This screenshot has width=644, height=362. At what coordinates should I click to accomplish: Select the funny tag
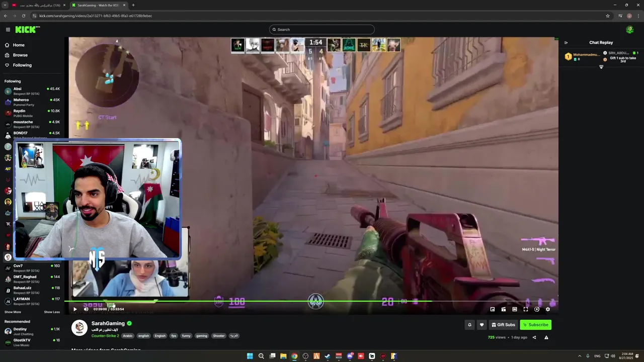click(186, 336)
